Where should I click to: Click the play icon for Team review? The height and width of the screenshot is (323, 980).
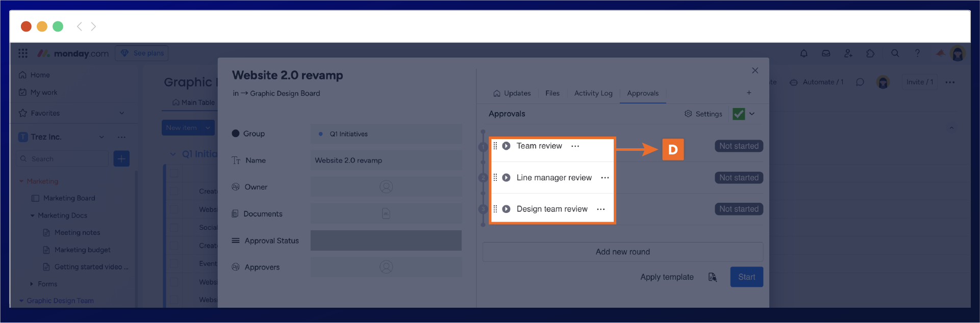click(506, 146)
